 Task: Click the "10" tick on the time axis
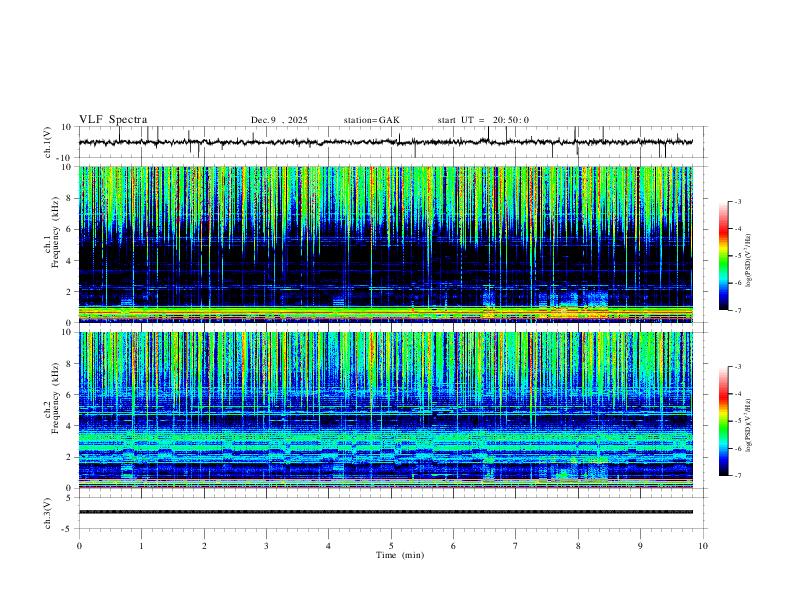coord(703,546)
